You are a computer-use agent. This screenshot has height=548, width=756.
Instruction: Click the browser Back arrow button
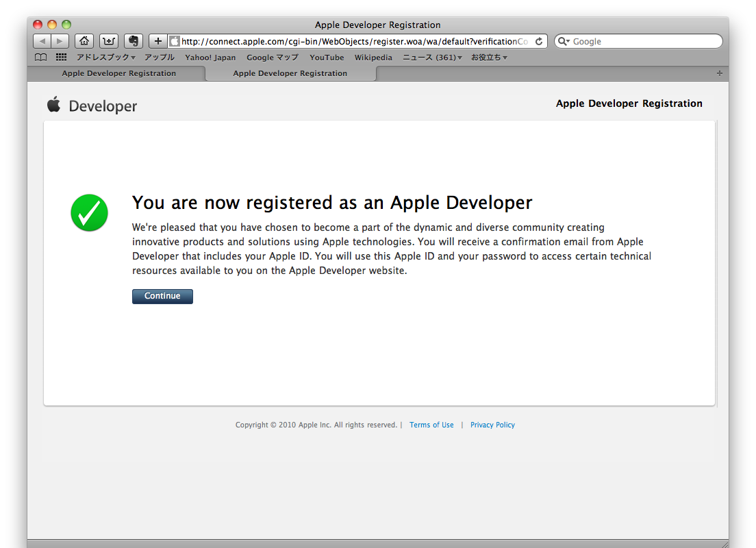click(x=42, y=41)
